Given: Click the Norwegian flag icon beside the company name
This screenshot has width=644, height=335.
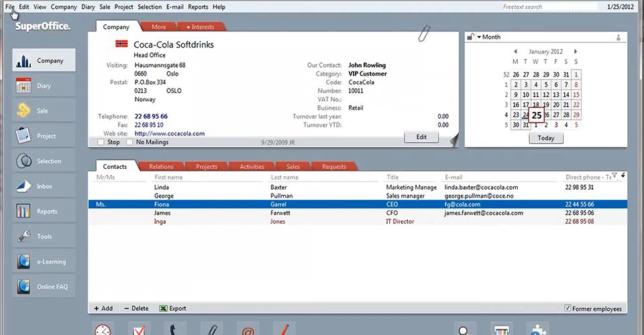Looking at the screenshot, I should [x=121, y=44].
